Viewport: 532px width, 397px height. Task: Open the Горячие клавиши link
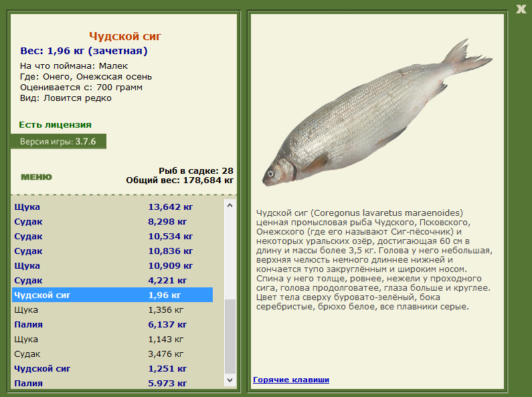click(x=291, y=380)
